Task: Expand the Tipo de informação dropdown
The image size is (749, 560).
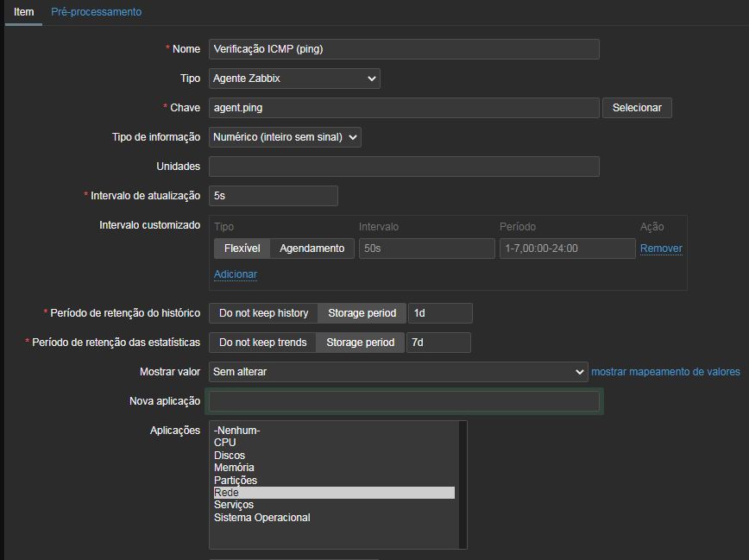Action: 285,137
